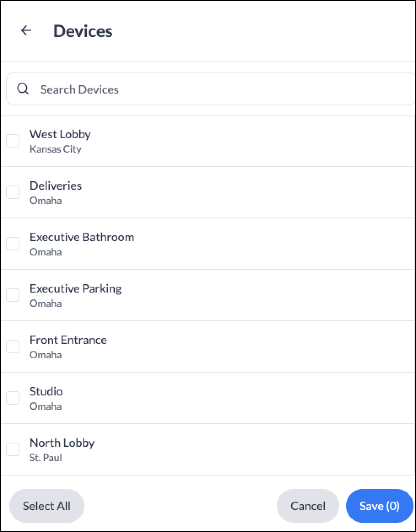Check the West Lobby checkbox
This screenshot has width=416, height=532.
pyautogui.click(x=13, y=141)
